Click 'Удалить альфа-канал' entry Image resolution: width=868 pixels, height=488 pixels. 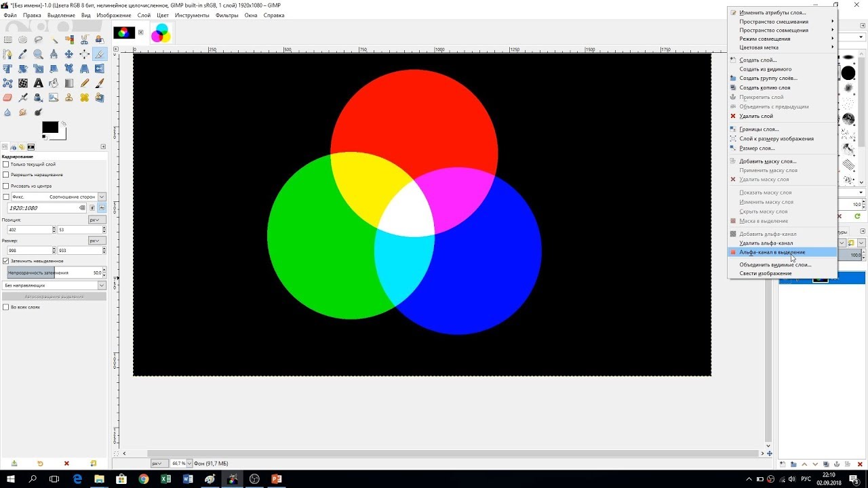(782, 243)
